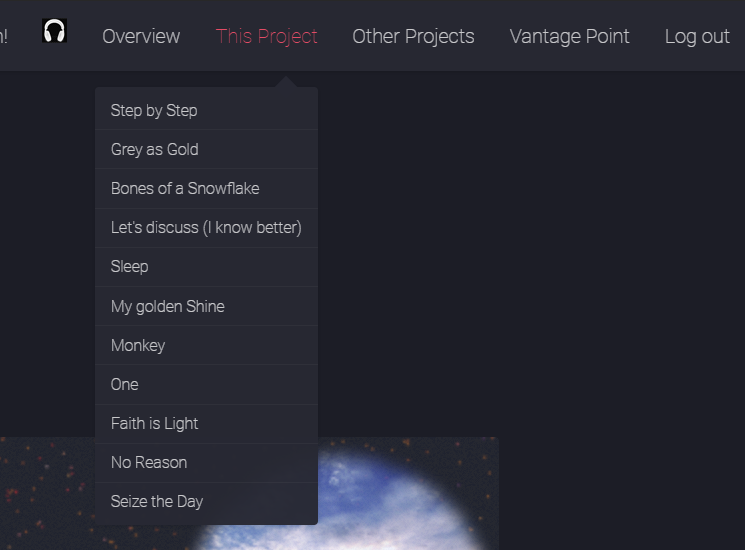
Task: Open Faith is Light
Action: click(x=154, y=423)
